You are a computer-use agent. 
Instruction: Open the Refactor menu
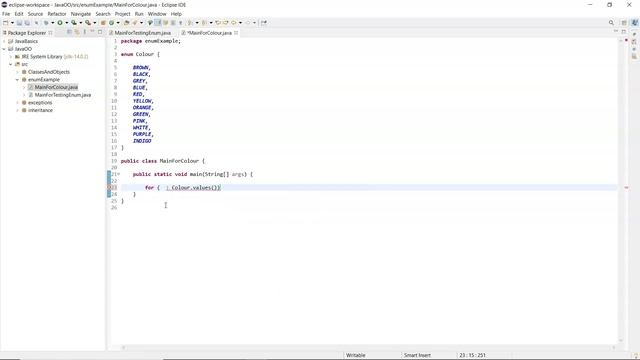[57, 14]
